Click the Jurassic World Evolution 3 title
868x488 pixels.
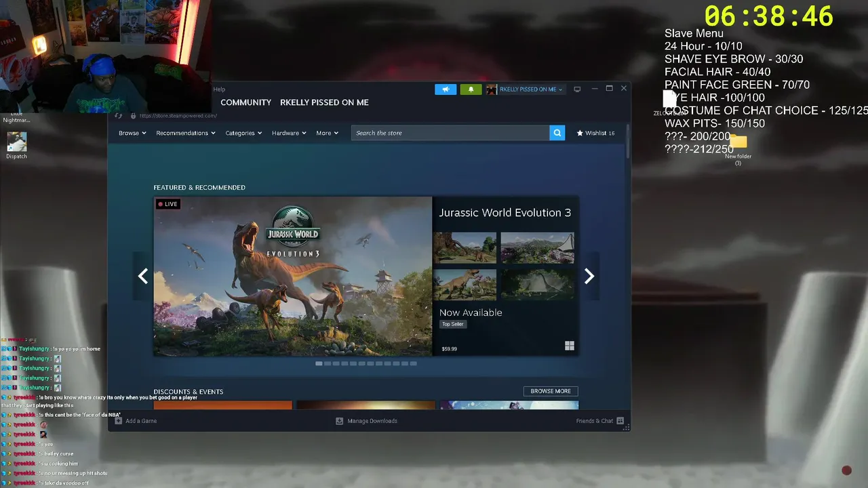click(505, 213)
